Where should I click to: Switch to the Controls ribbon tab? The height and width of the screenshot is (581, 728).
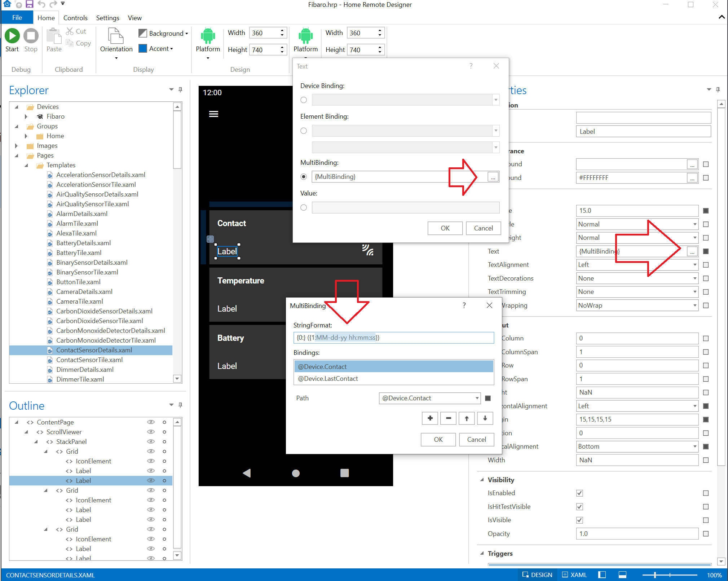pyautogui.click(x=75, y=18)
